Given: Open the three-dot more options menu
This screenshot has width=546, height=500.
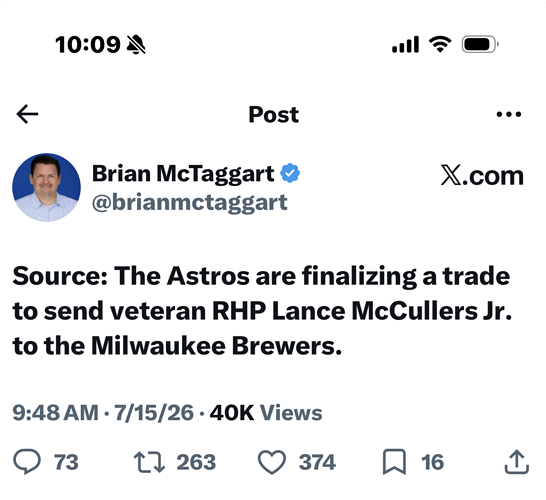Looking at the screenshot, I should 508,114.
